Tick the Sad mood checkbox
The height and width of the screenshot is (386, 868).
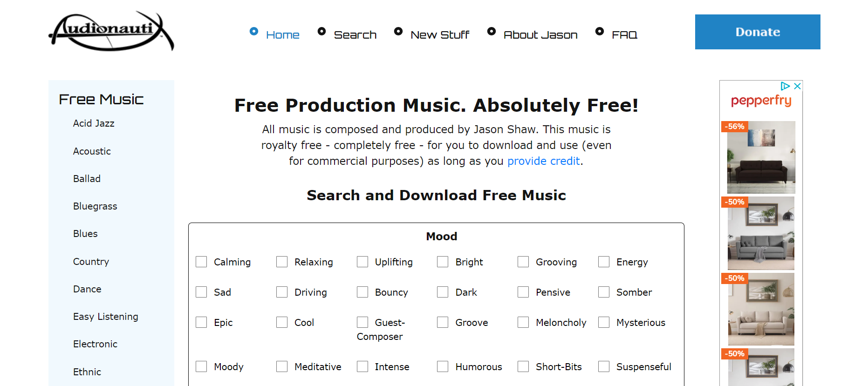pyautogui.click(x=201, y=292)
